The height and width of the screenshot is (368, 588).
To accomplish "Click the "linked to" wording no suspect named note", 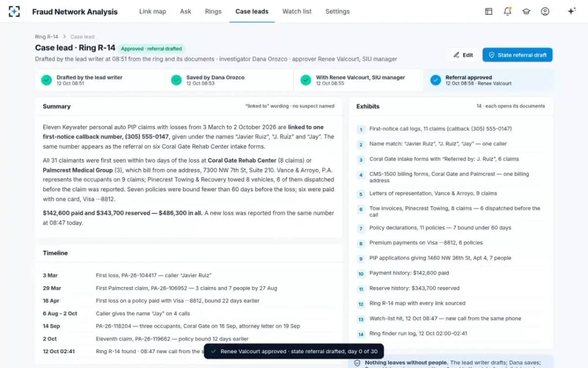I will [x=290, y=106].
